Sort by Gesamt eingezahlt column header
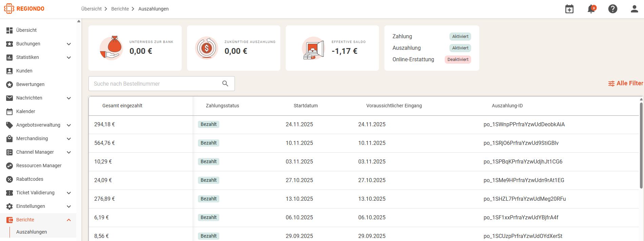This screenshot has width=644, height=241. click(122, 106)
